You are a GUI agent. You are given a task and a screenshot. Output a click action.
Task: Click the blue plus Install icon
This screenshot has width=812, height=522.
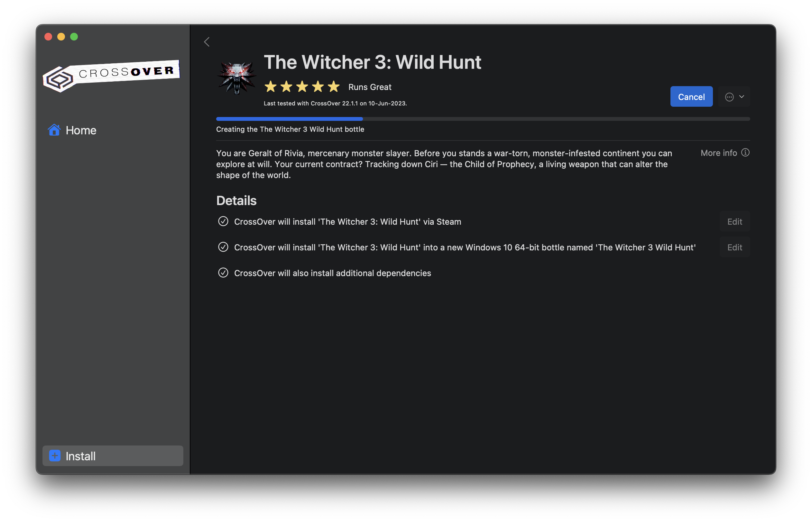[55, 455]
